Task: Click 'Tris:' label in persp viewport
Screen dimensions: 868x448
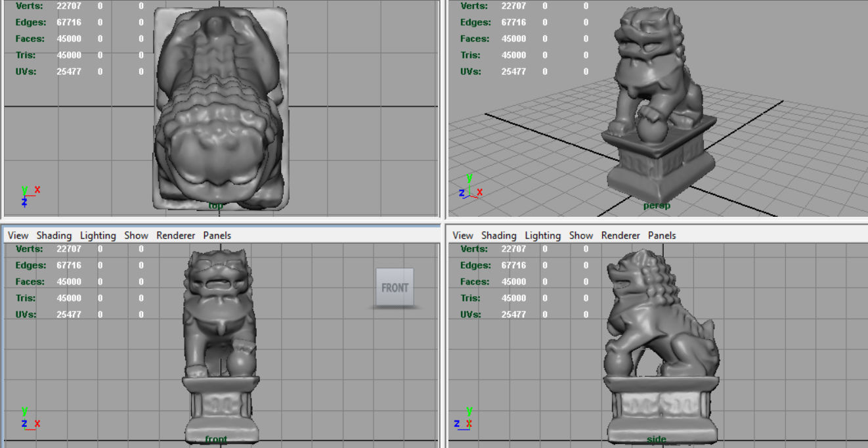Action: pyautogui.click(x=470, y=55)
